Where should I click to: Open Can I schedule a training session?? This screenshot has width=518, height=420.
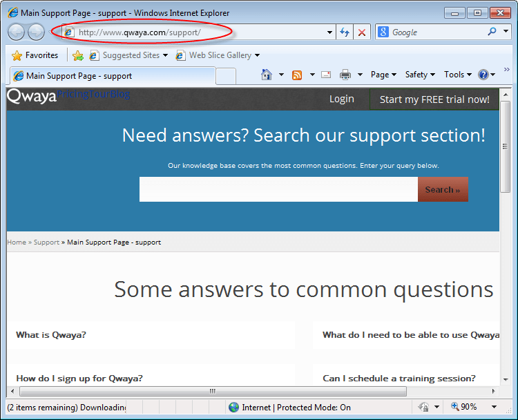coord(399,378)
